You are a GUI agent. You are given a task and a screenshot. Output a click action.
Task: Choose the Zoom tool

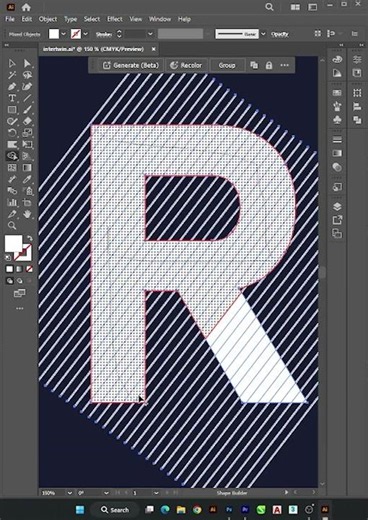click(12, 226)
